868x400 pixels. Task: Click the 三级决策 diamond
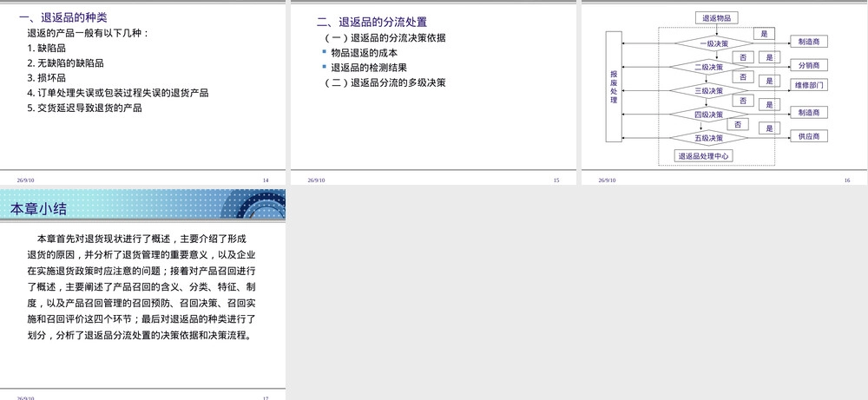coord(708,90)
